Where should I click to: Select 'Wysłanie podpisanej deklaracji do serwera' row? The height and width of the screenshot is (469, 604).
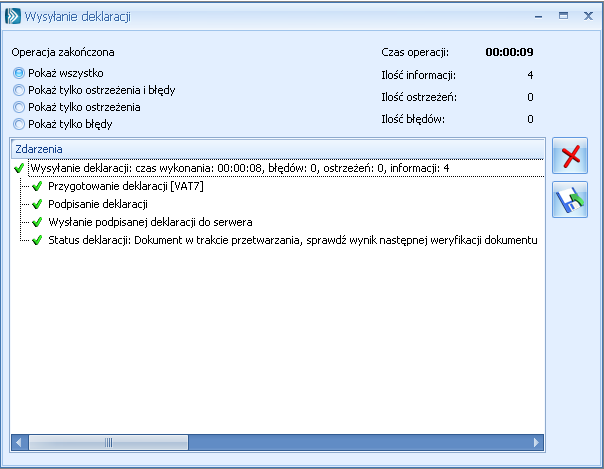click(150, 222)
